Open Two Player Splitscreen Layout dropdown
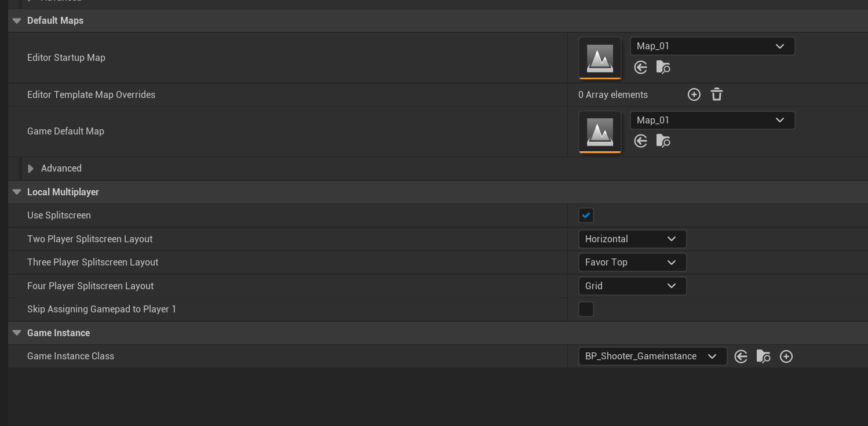Screen dimensions: 868x426 point(632,239)
